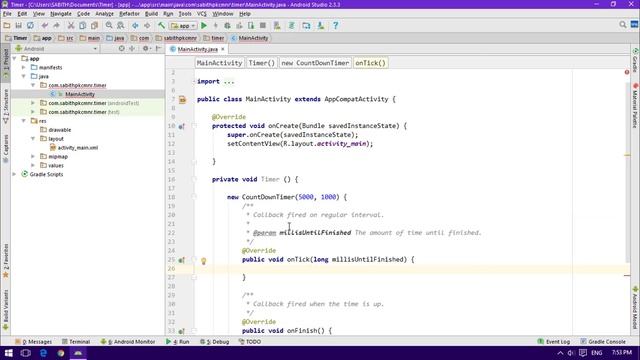Open the Refactor menu
Viewport: 640px width, 360px height.
point(129,13)
